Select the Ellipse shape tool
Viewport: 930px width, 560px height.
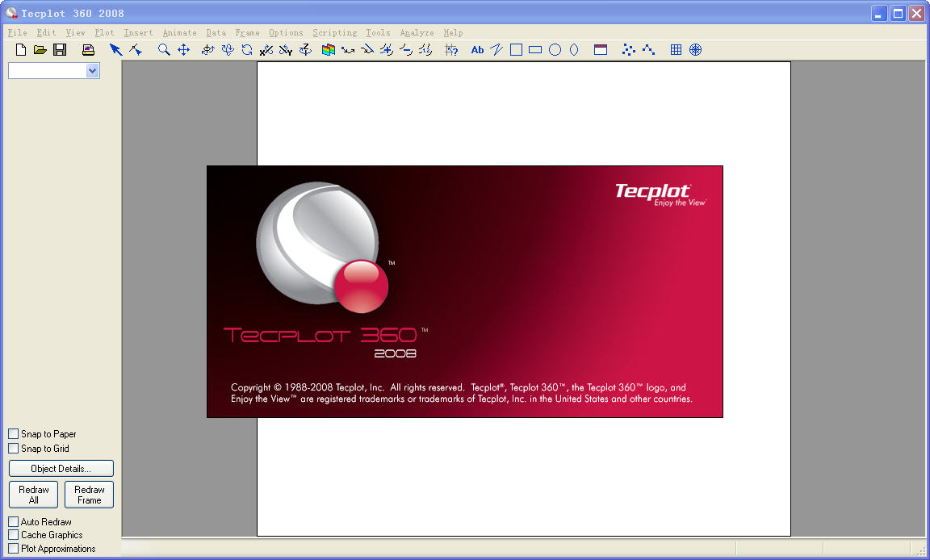pos(574,50)
